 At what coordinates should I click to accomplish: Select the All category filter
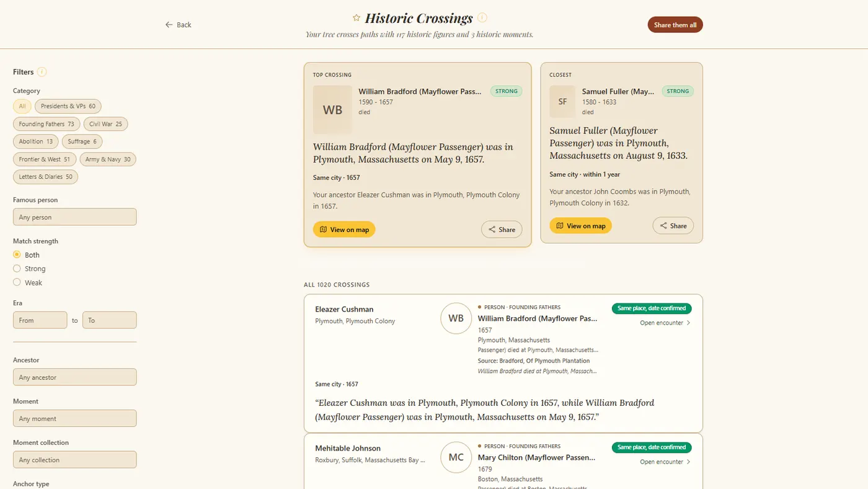[x=22, y=106]
